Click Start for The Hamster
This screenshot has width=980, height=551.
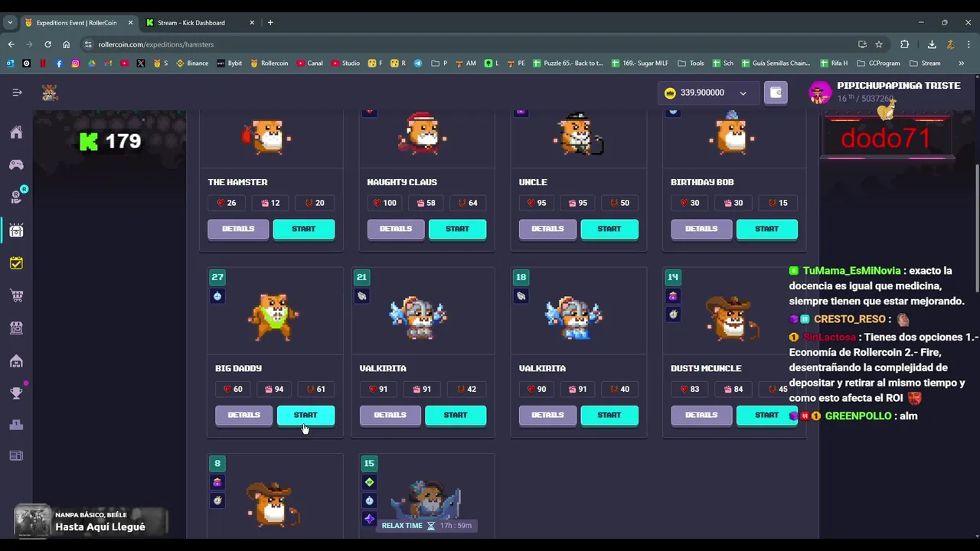pyautogui.click(x=304, y=229)
